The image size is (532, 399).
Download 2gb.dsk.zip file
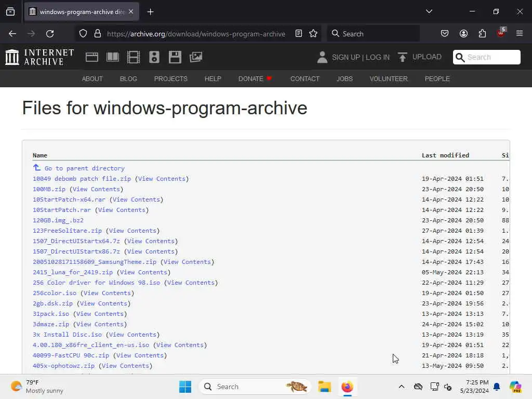pyautogui.click(x=52, y=303)
